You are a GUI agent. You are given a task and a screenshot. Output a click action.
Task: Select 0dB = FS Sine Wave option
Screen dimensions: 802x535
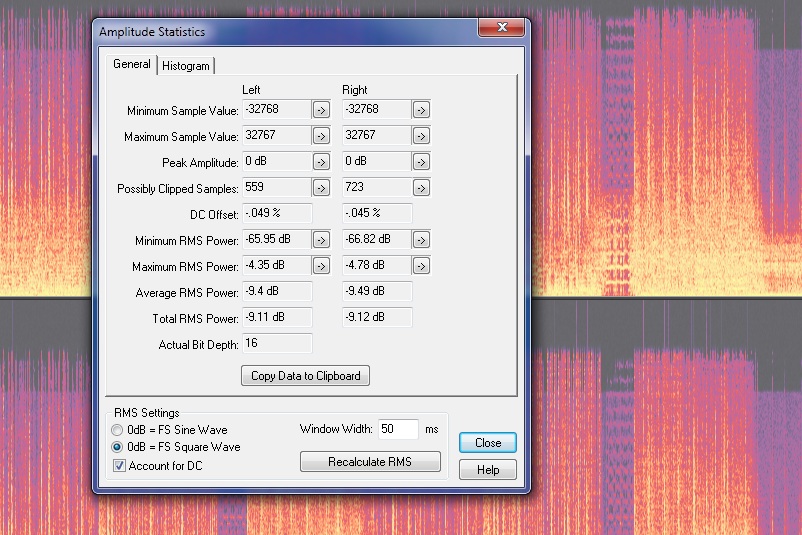[169, 430]
